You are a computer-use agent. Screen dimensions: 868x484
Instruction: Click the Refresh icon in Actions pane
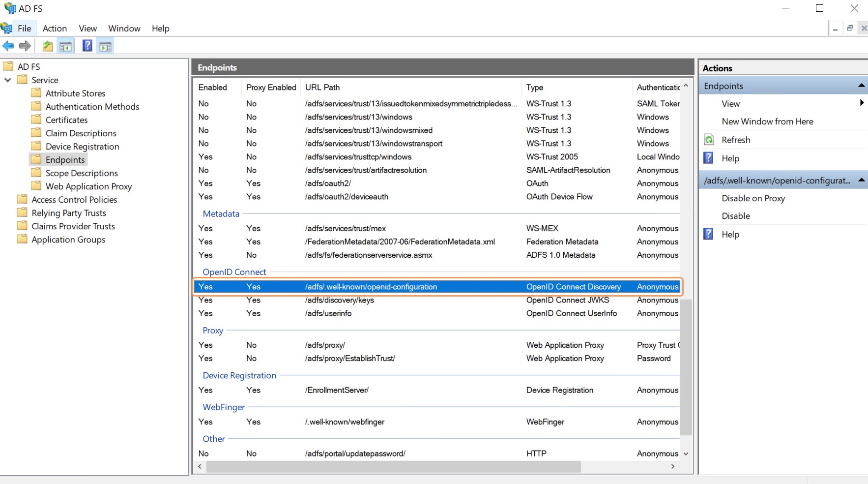point(710,140)
